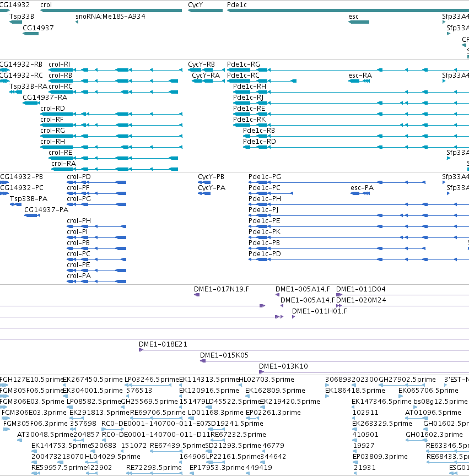Click the crol-PA protein label
The width and height of the screenshot is (469, 476).
pyautogui.click(x=79, y=276)
